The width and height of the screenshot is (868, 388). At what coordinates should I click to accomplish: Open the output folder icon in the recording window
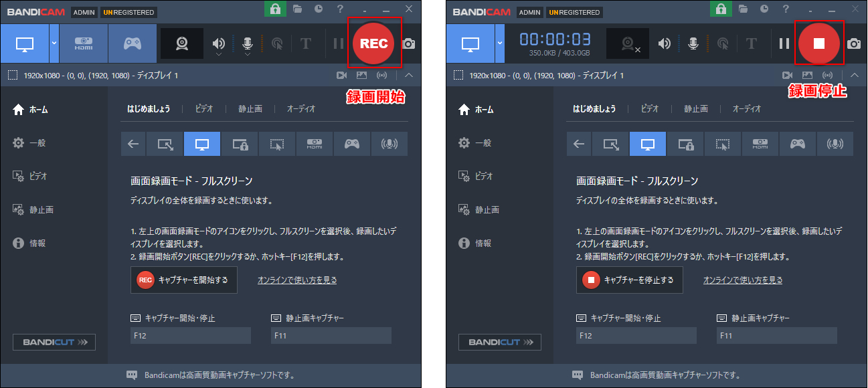pyautogui.click(x=744, y=9)
